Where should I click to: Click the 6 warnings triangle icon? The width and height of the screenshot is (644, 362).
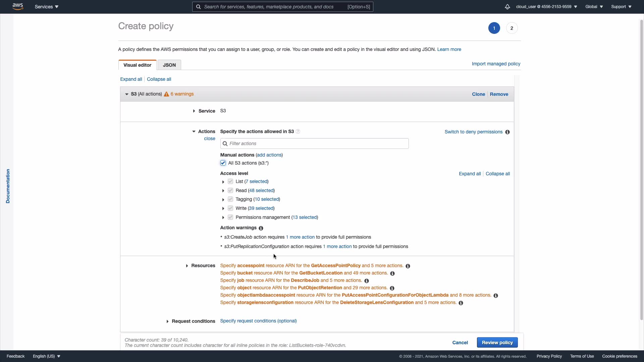tap(166, 94)
